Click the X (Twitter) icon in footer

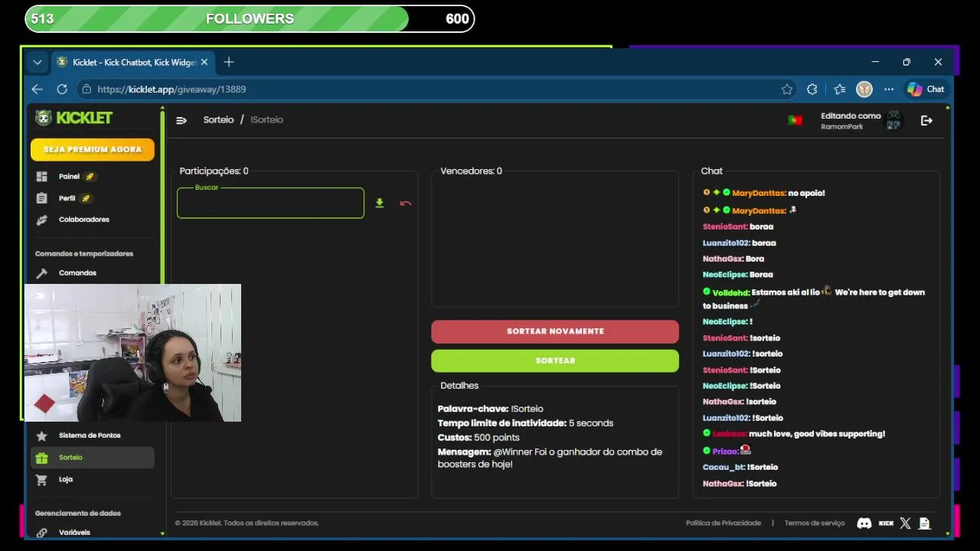905,523
